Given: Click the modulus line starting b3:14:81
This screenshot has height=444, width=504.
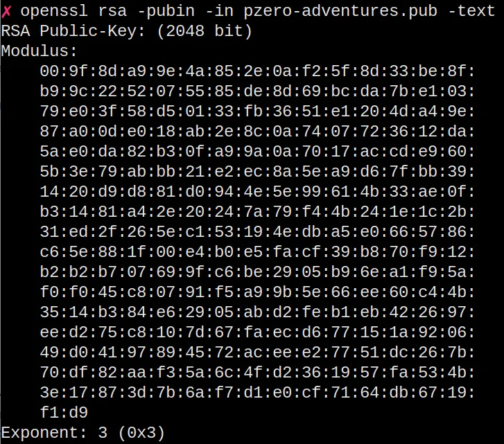Looking at the screenshot, I should (257, 212).
